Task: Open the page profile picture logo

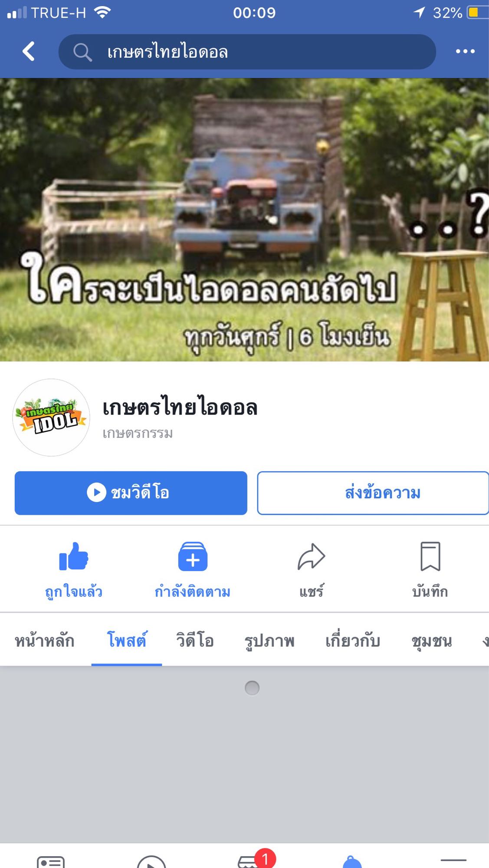Action: [51, 418]
